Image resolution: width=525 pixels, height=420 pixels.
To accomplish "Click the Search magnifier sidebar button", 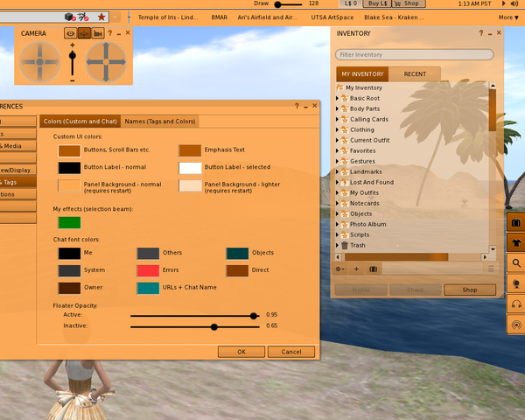I will 516,262.
